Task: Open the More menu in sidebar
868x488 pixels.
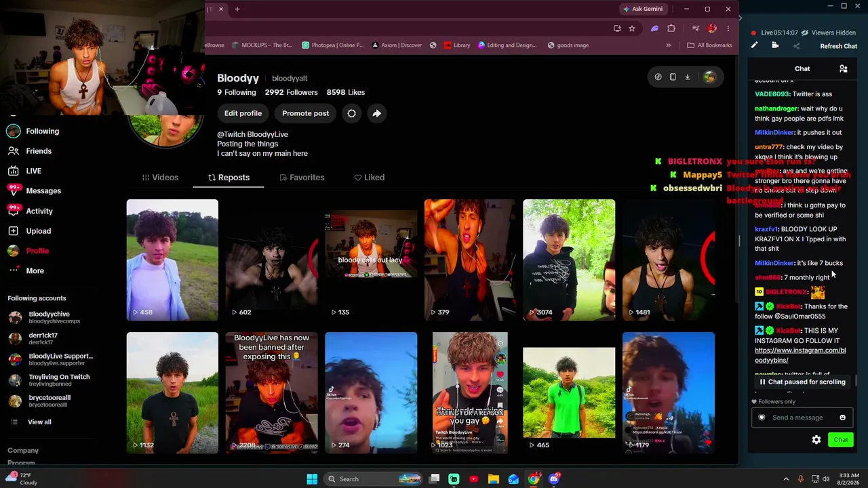Action: pyautogui.click(x=26, y=270)
